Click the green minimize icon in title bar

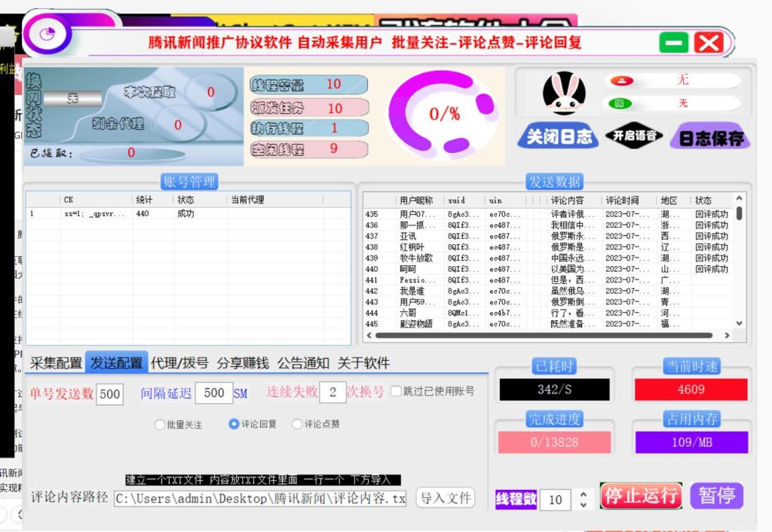point(673,43)
